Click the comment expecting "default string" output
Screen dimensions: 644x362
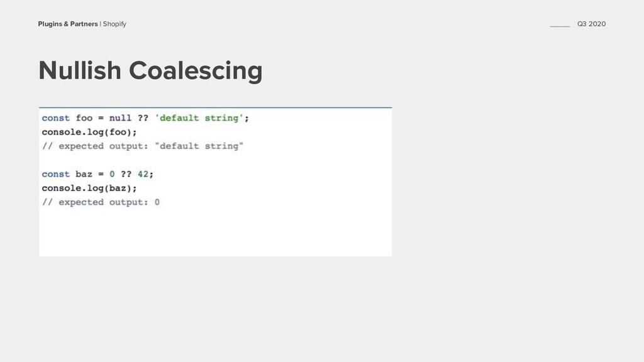click(x=143, y=146)
